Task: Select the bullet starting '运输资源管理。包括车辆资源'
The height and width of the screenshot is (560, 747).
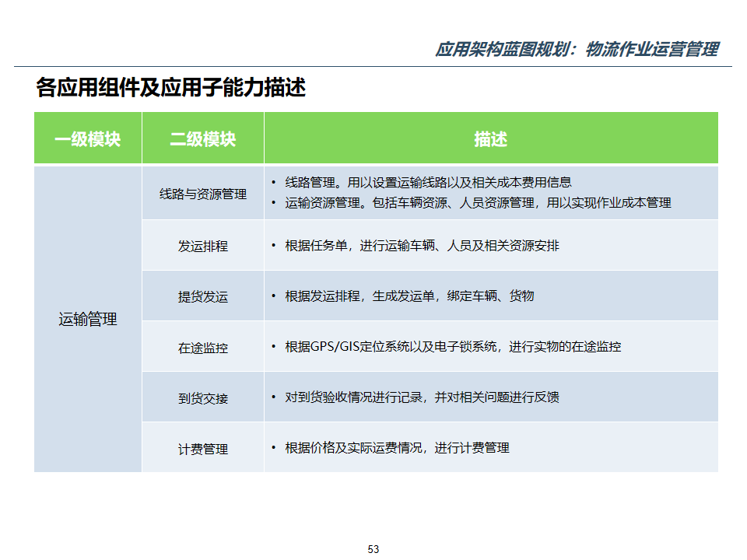Action: pos(478,203)
